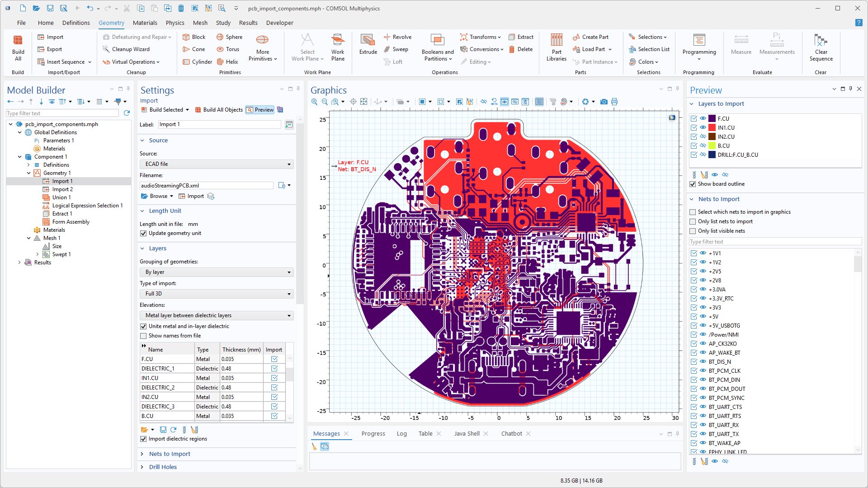This screenshot has width=868, height=488.
Task: Click Delete in the Operations group
Action: [x=521, y=49]
